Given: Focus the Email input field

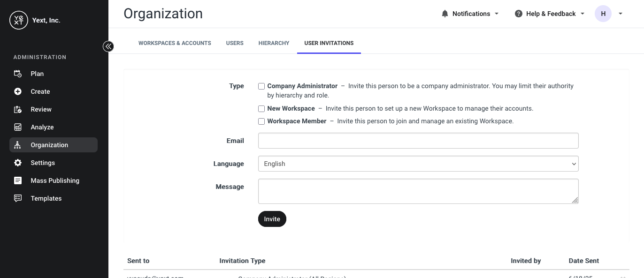Looking at the screenshot, I should tap(418, 141).
